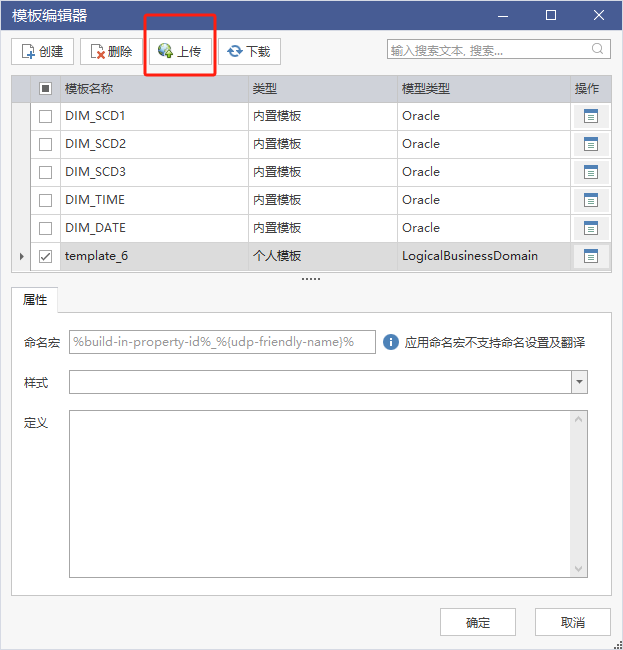Open the operation icon for DIM_TIME

[x=591, y=200]
